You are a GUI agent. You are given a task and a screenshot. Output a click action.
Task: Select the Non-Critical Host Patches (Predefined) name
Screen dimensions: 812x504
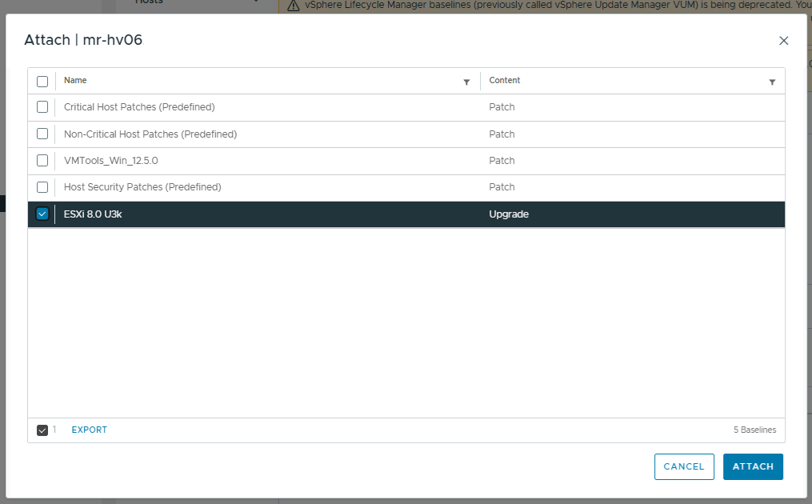pos(150,134)
